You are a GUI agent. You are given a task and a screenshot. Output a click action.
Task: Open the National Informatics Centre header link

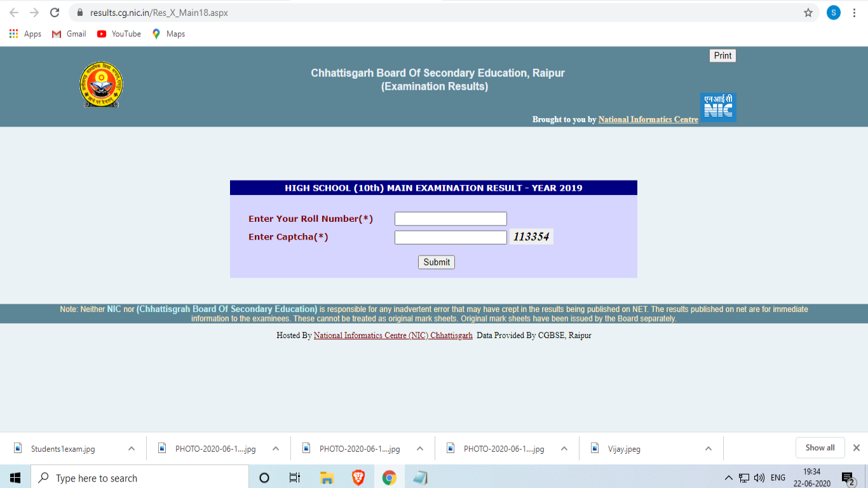click(x=648, y=119)
